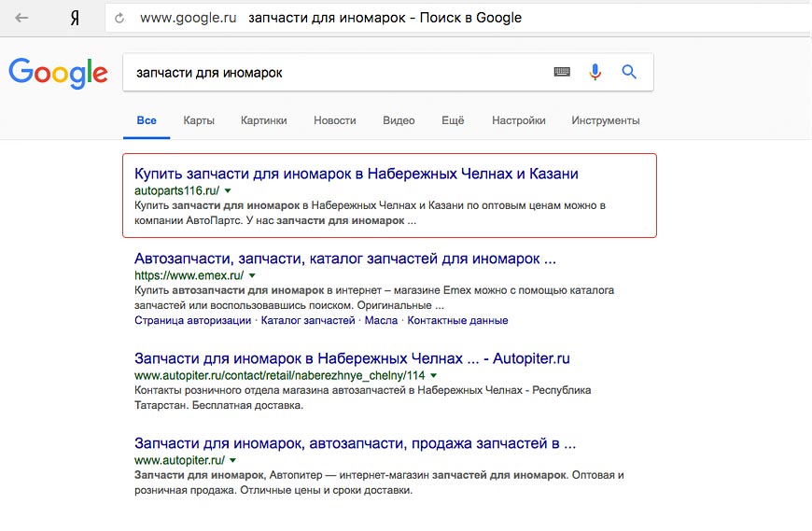Open the Yandex home button
812x531 pixels.
(75, 18)
